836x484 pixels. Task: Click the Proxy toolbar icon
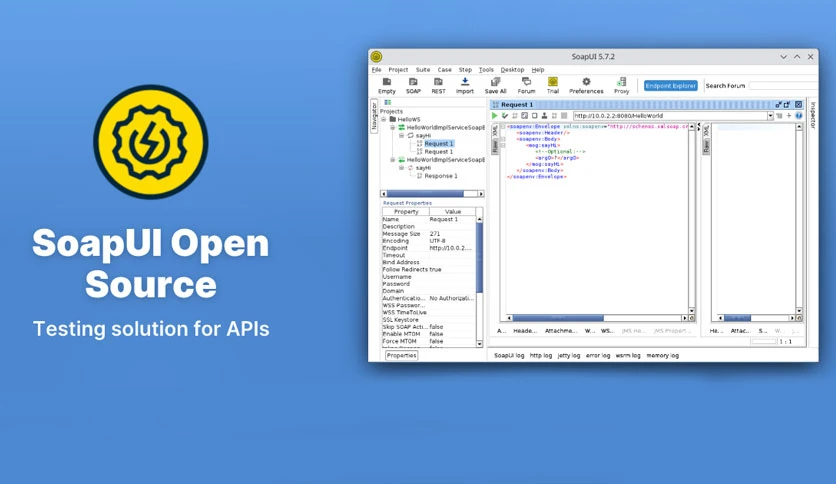pyautogui.click(x=622, y=82)
